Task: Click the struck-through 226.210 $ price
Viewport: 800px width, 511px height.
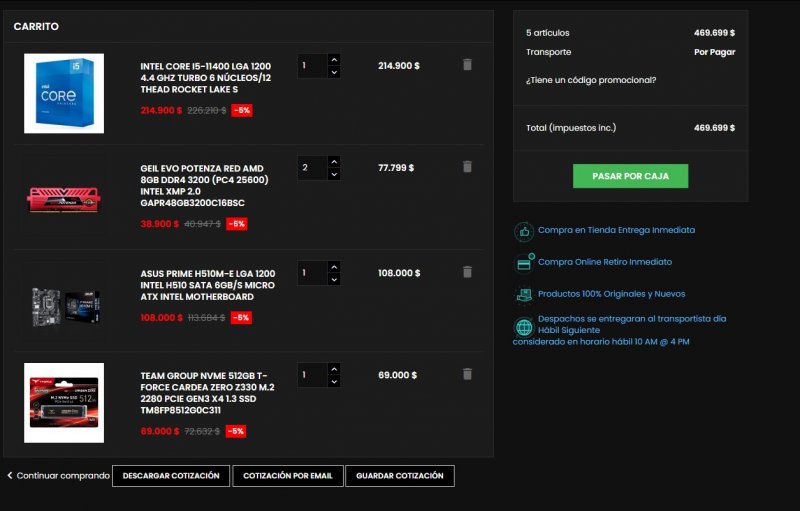Action: point(207,110)
